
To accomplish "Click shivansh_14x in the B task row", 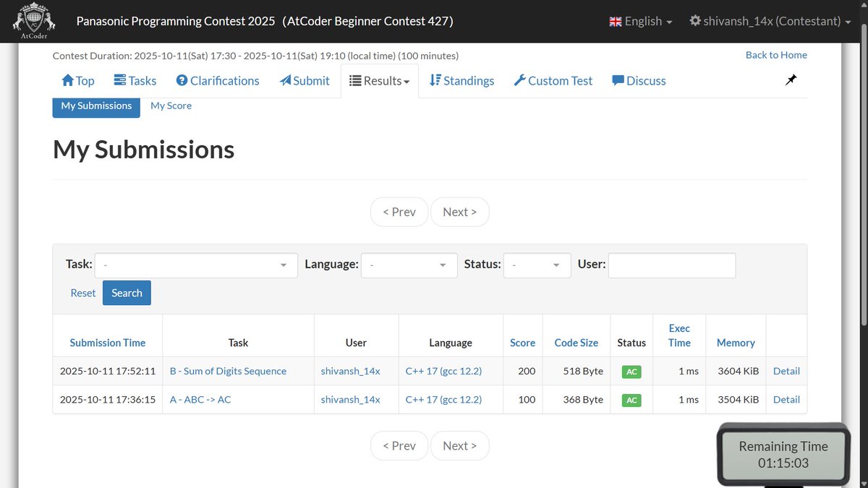I will point(350,371).
